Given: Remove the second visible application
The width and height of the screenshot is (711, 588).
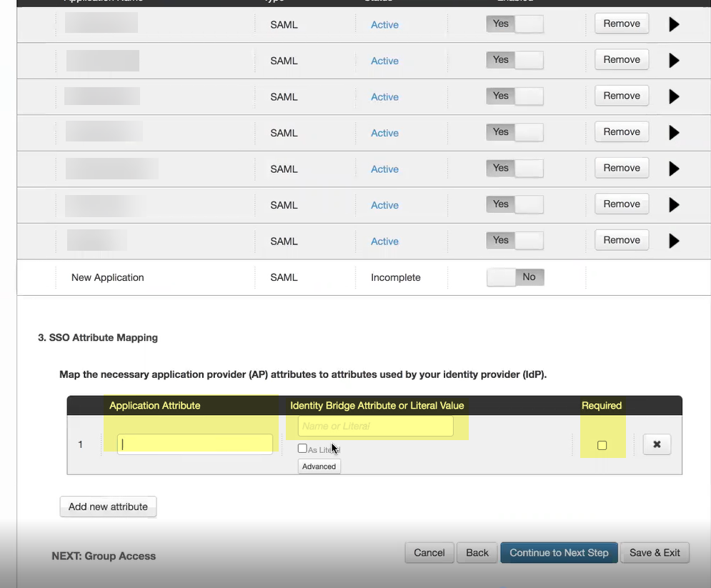Looking at the screenshot, I should click(x=622, y=59).
